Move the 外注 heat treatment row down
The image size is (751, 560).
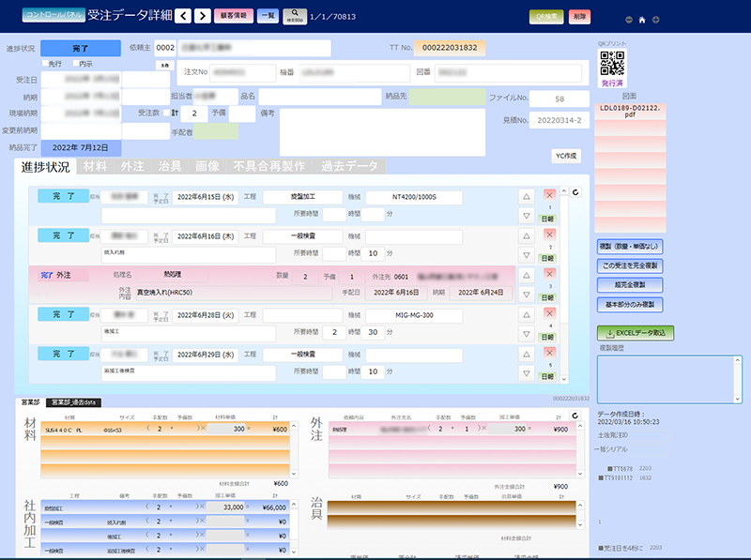tap(527, 294)
